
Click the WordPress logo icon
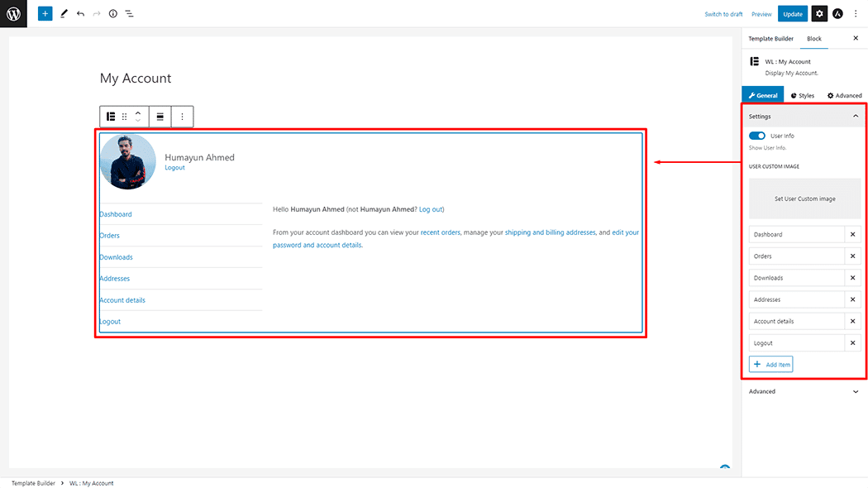pos(13,13)
